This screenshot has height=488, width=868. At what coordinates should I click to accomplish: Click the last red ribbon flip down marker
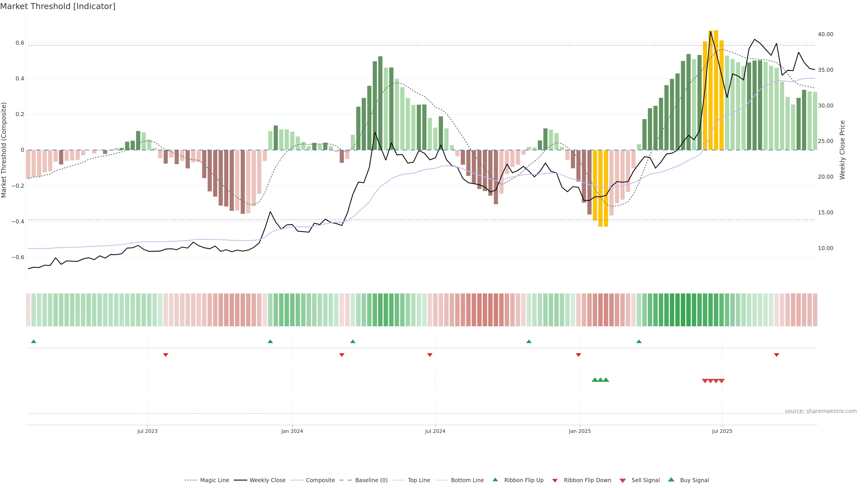[776, 355]
